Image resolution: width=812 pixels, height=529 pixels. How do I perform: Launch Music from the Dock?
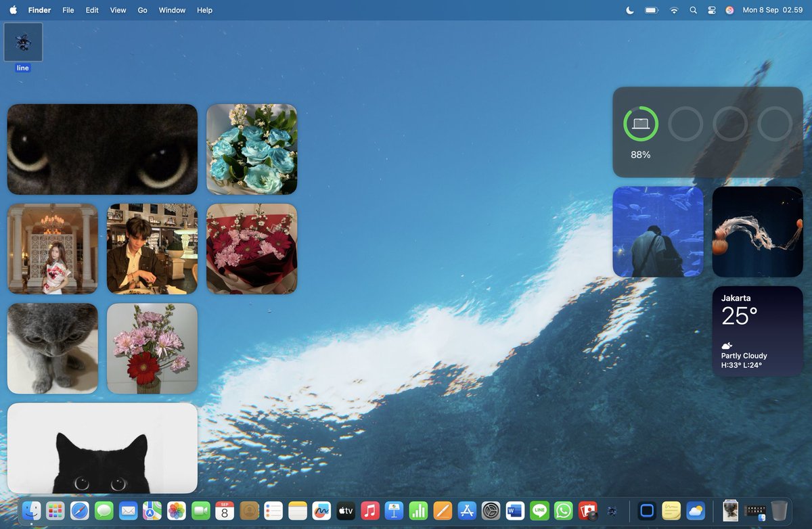pos(370,511)
